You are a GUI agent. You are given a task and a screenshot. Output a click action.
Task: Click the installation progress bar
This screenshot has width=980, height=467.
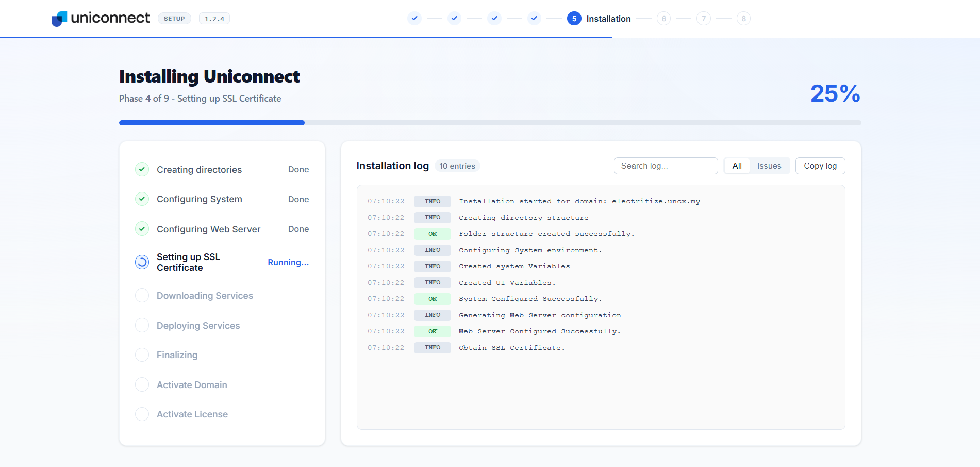coord(490,123)
